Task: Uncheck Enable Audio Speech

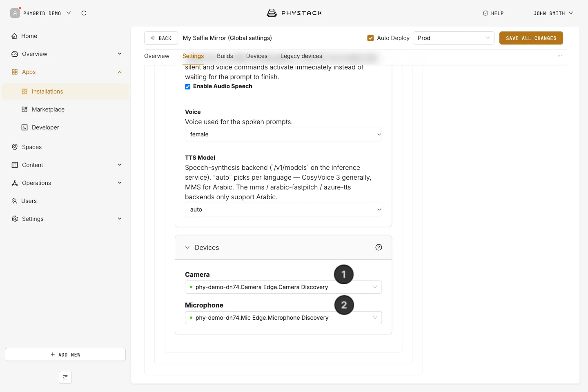Action: [x=188, y=87]
